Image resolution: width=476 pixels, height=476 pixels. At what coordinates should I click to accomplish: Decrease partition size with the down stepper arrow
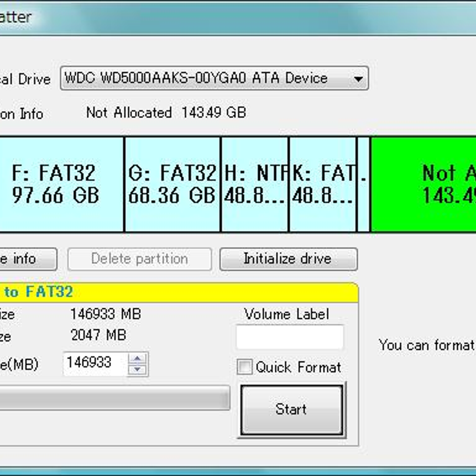click(137, 368)
